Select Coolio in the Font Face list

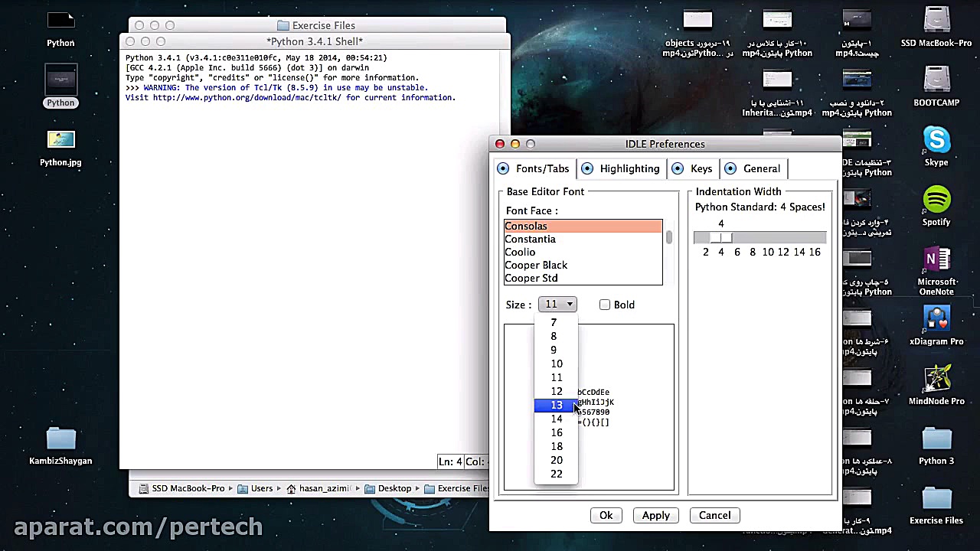pyautogui.click(x=583, y=252)
